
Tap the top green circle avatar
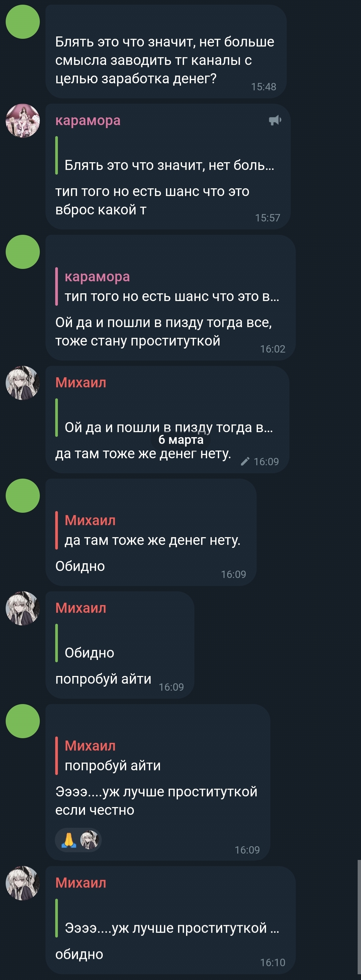point(23,22)
